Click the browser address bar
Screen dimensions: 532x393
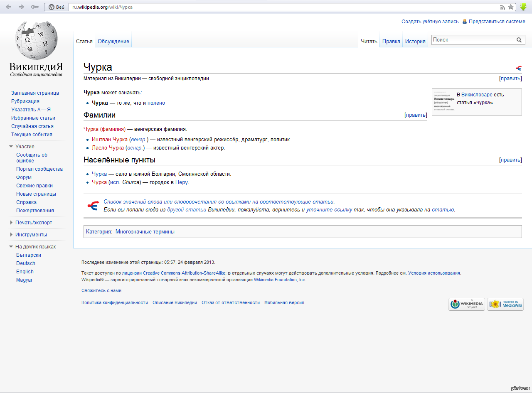285,7
